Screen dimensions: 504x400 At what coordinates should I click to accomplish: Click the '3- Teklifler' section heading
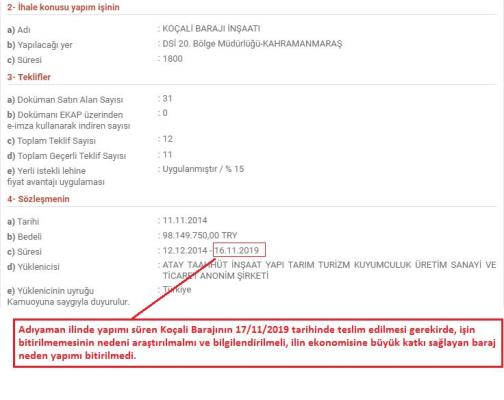click(29, 77)
